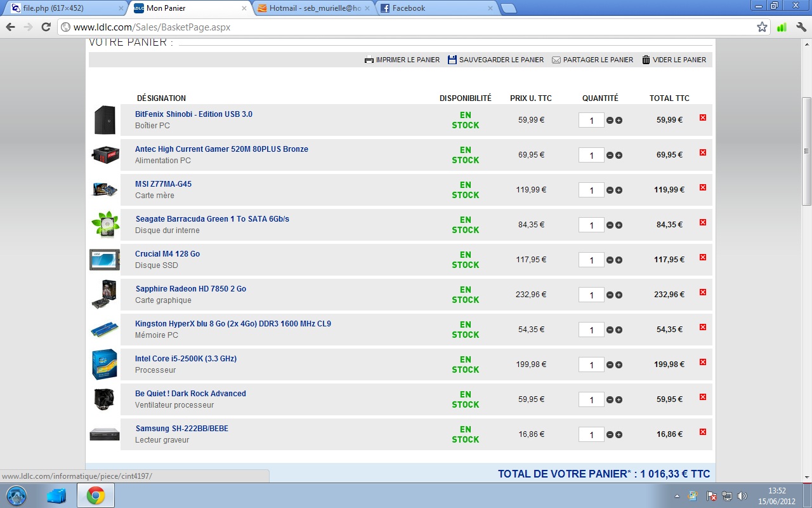
Task: Open Antec High Current Gamer 520M link
Action: point(221,149)
